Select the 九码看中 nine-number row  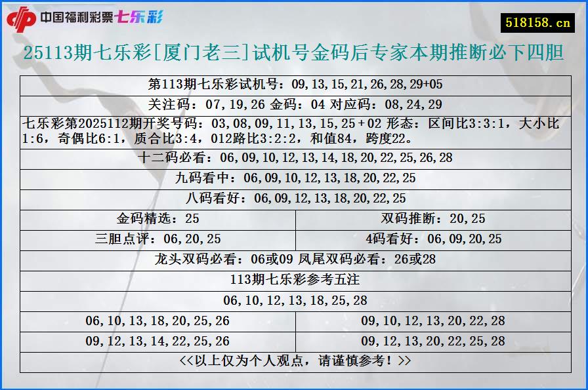(294, 177)
